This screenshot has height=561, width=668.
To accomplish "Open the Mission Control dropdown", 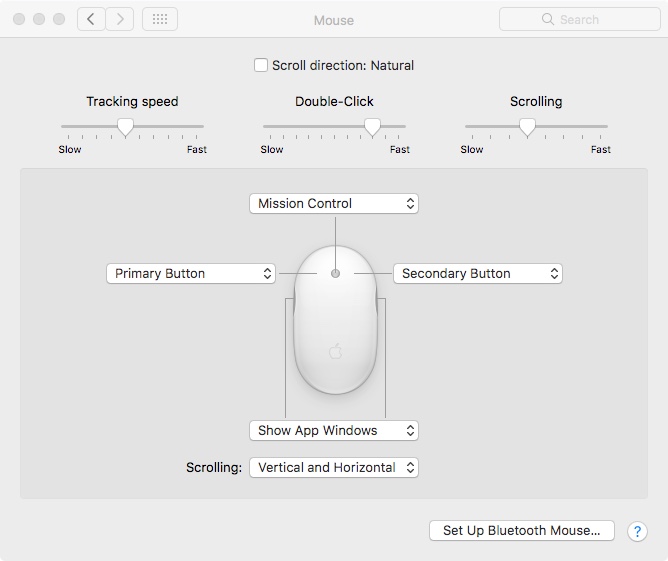I will [x=334, y=204].
